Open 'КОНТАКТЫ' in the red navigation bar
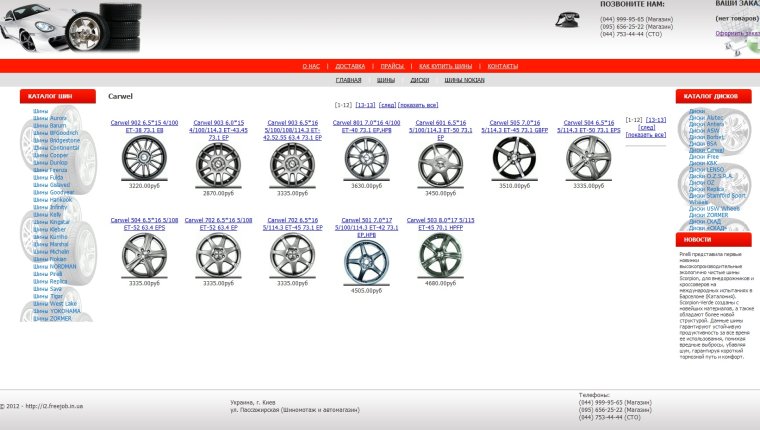Image resolution: width=760 pixels, height=430 pixels. [x=502, y=66]
